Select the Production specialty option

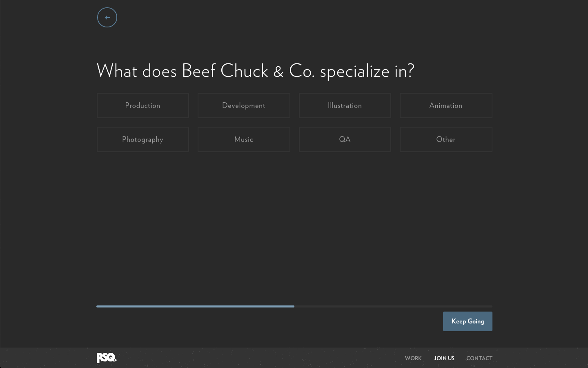[143, 105]
